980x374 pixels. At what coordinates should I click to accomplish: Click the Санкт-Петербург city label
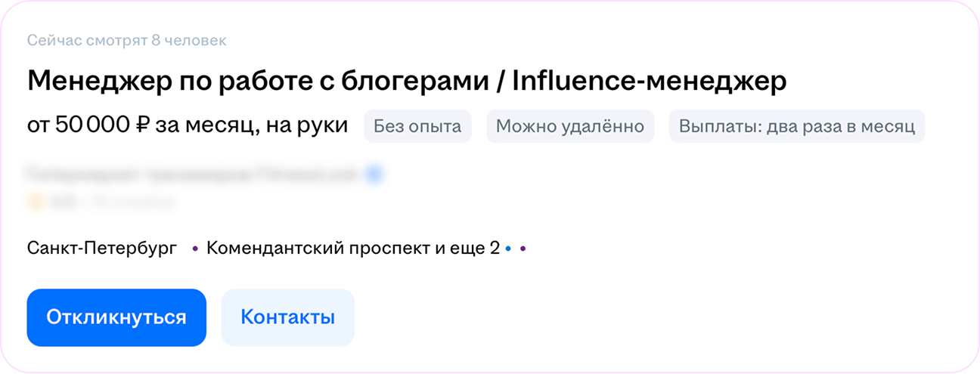click(x=102, y=247)
